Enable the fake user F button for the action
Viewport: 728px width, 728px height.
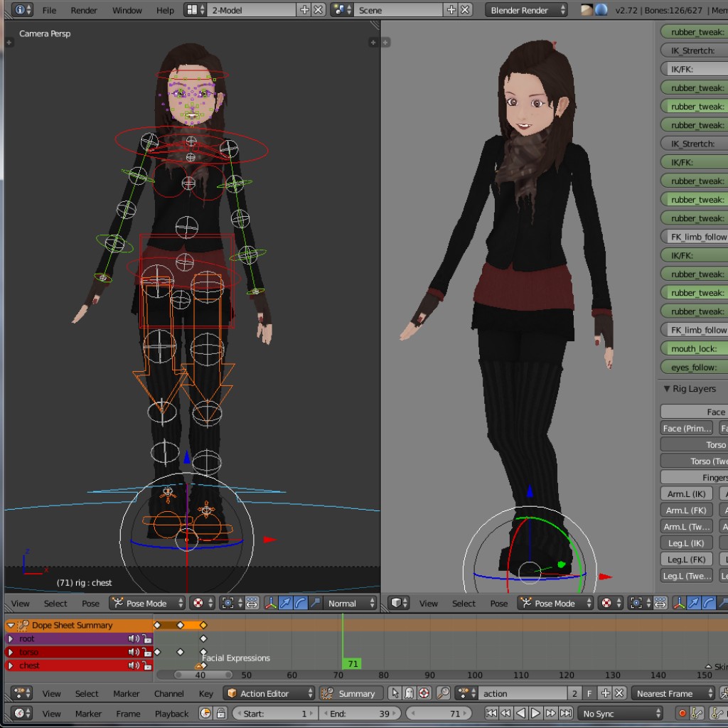coord(588,693)
